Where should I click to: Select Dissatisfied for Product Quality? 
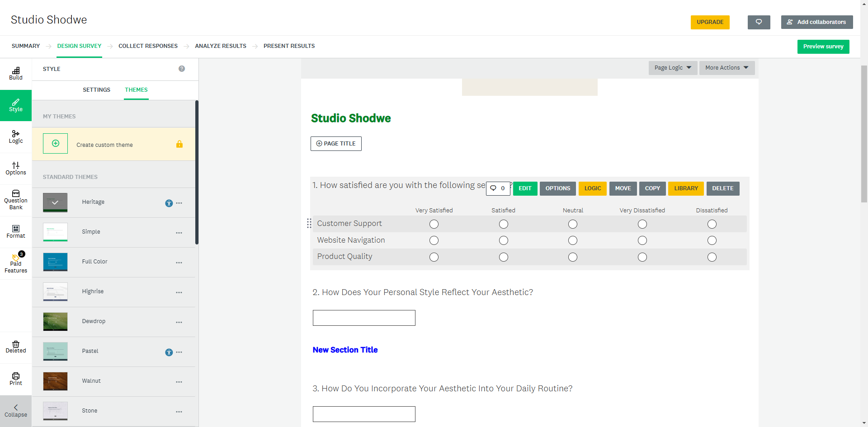coord(712,257)
